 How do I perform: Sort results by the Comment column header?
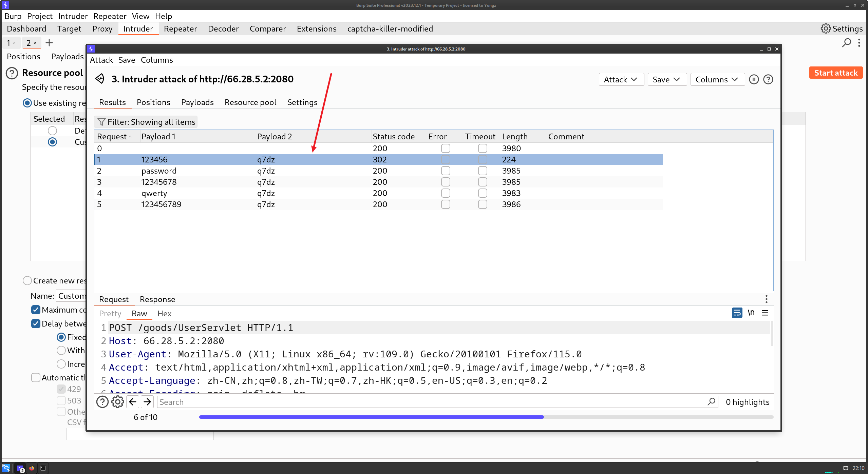coord(605,136)
